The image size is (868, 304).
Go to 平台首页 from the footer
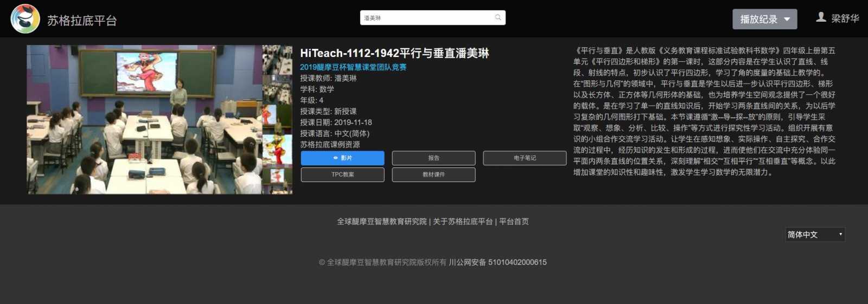(514, 222)
